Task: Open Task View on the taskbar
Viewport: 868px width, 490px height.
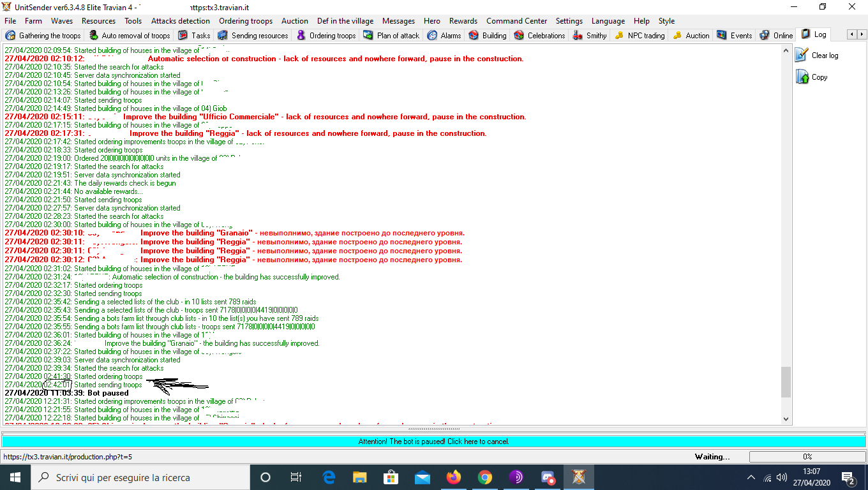Action: click(296, 477)
